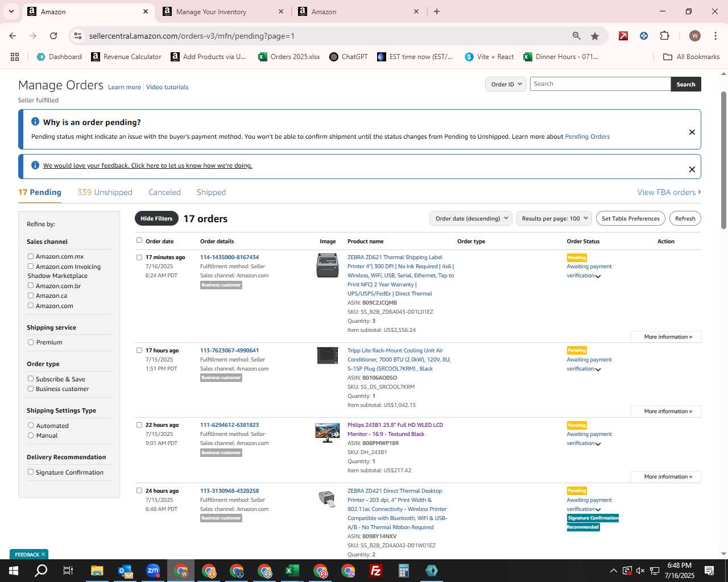Open View FBA orders link

click(669, 192)
